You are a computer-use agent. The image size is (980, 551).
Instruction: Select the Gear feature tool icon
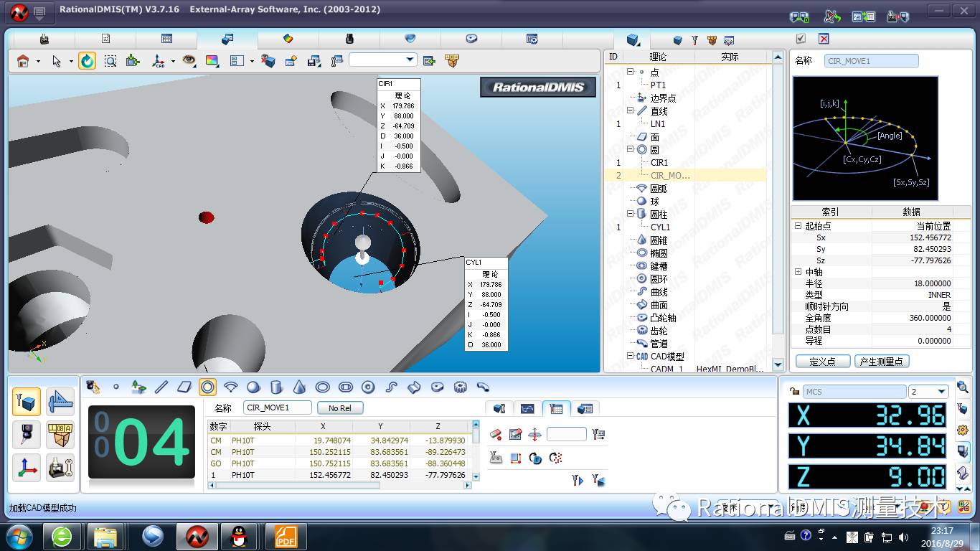[461, 387]
